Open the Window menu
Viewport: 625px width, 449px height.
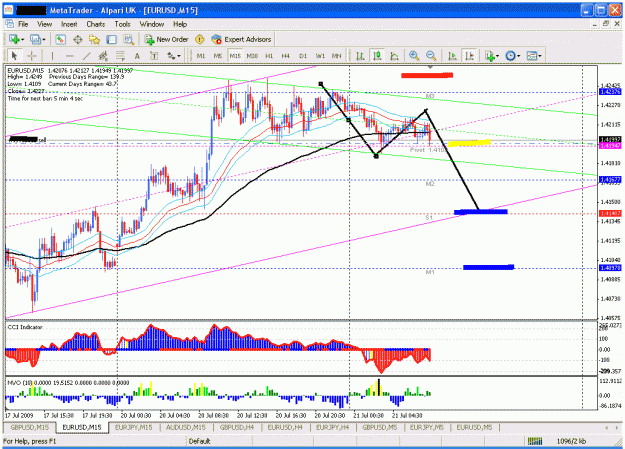152,24
